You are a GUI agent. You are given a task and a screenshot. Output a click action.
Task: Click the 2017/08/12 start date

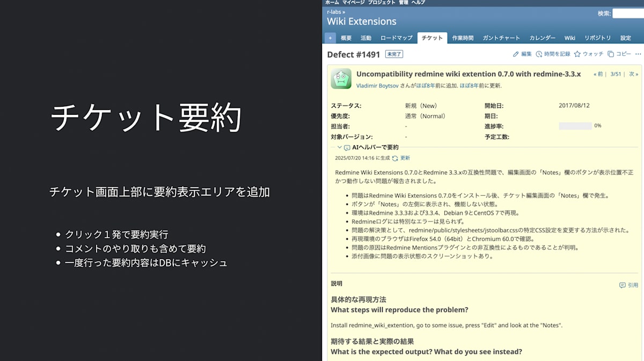574,106
